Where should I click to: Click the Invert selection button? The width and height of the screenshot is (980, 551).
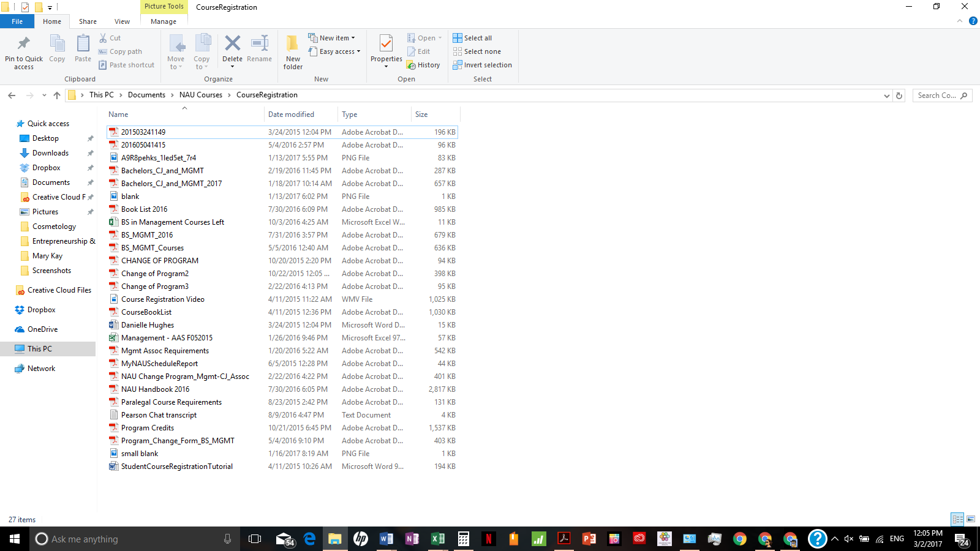point(483,65)
